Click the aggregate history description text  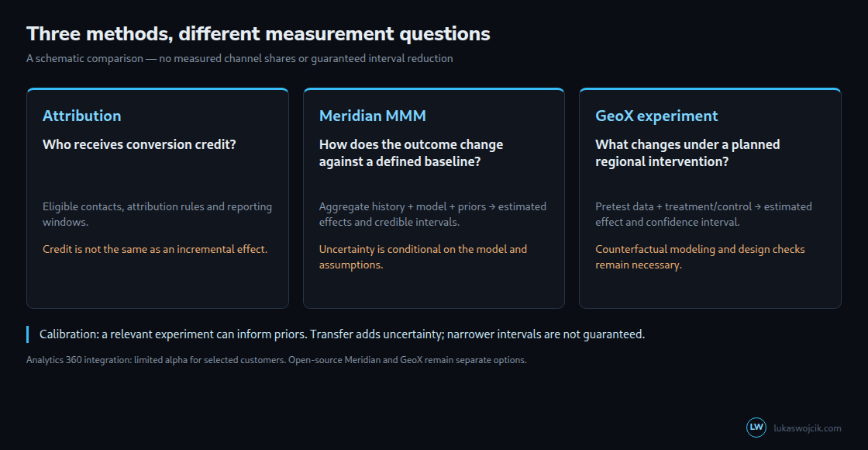tap(432, 214)
